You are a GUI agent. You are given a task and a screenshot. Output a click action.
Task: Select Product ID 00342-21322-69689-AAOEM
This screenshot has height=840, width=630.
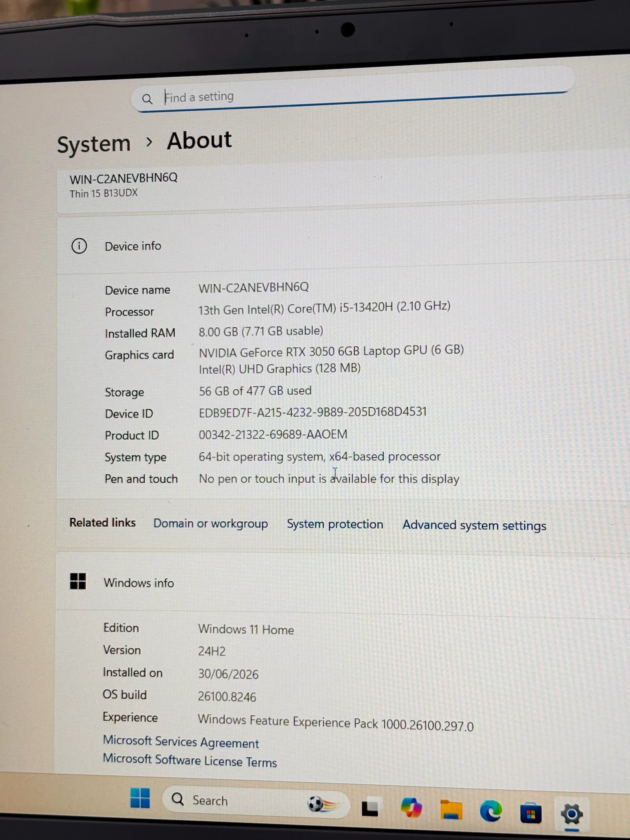273,434
